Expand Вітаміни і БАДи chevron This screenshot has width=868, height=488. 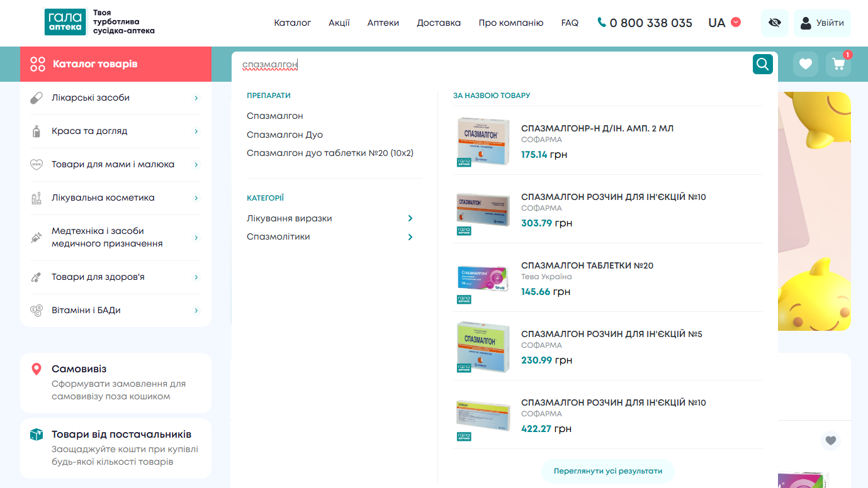tap(196, 311)
